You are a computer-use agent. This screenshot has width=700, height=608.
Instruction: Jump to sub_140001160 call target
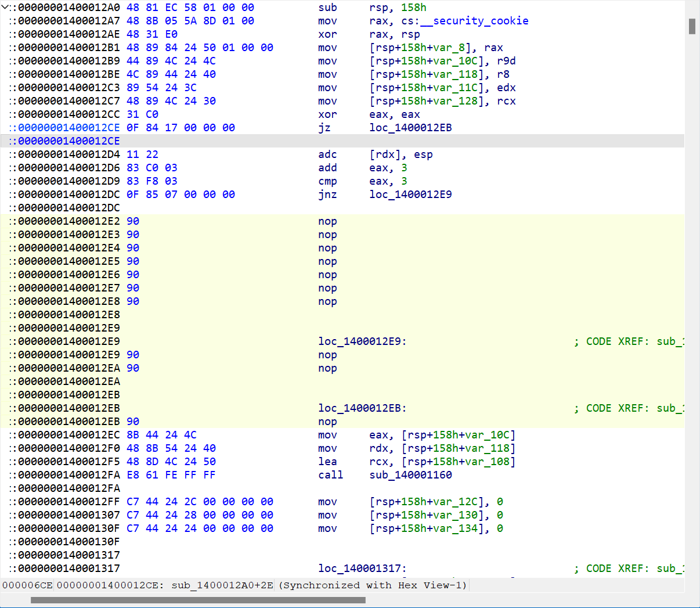410,475
